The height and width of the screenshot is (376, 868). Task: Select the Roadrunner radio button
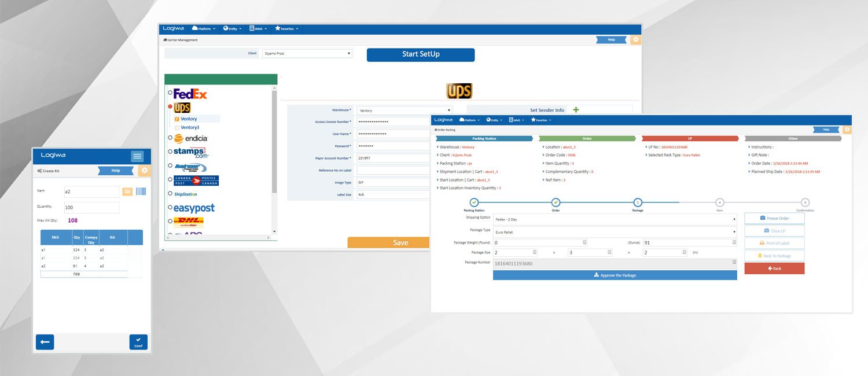170,167
